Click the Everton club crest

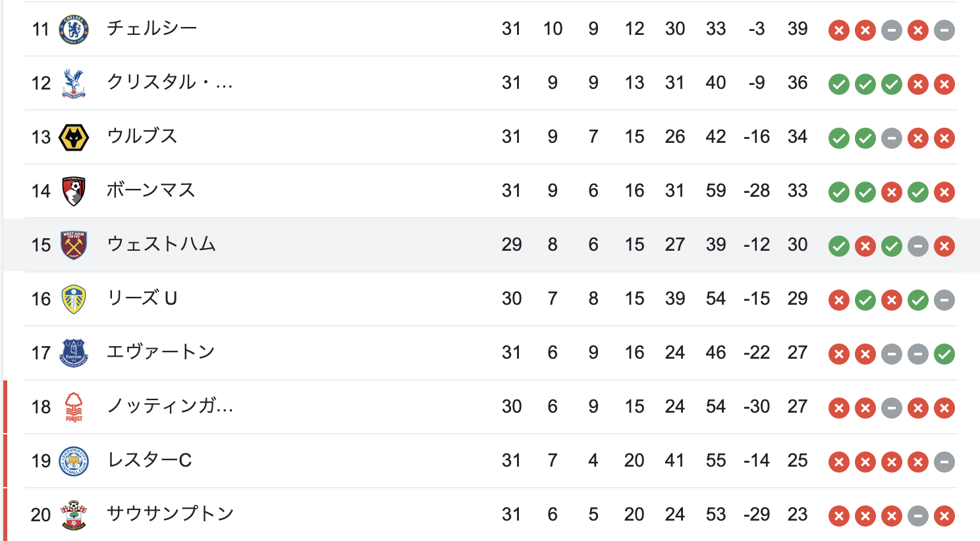click(74, 353)
